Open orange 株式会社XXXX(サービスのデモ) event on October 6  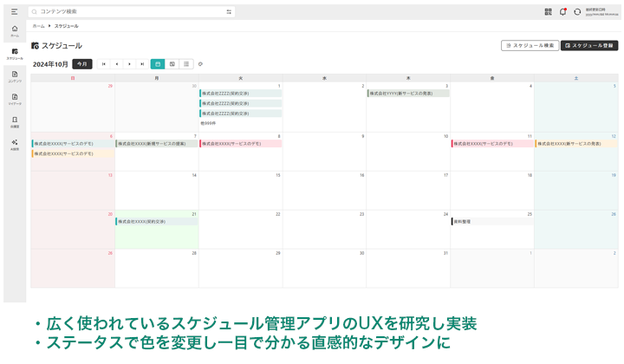pyautogui.click(x=73, y=153)
